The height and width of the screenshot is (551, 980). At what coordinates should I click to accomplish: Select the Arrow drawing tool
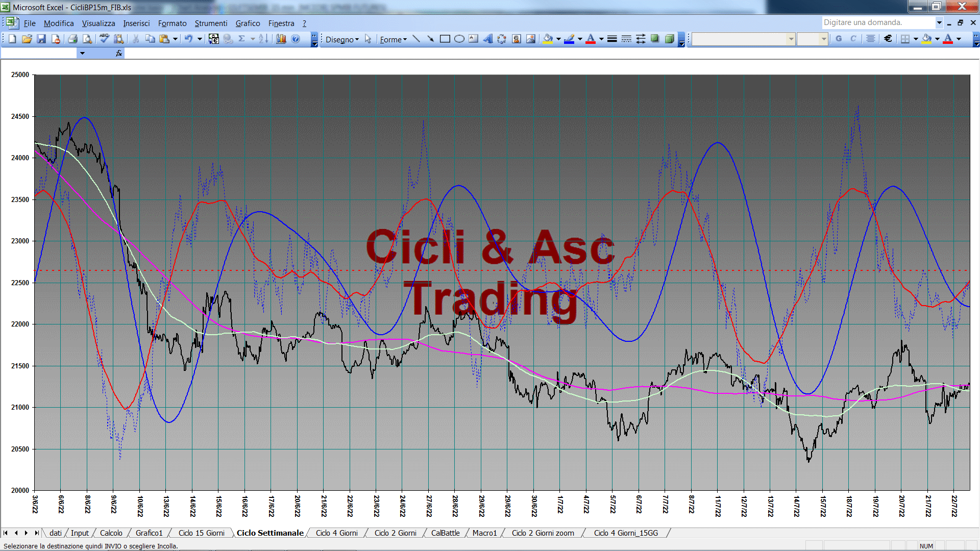tap(430, 39)
